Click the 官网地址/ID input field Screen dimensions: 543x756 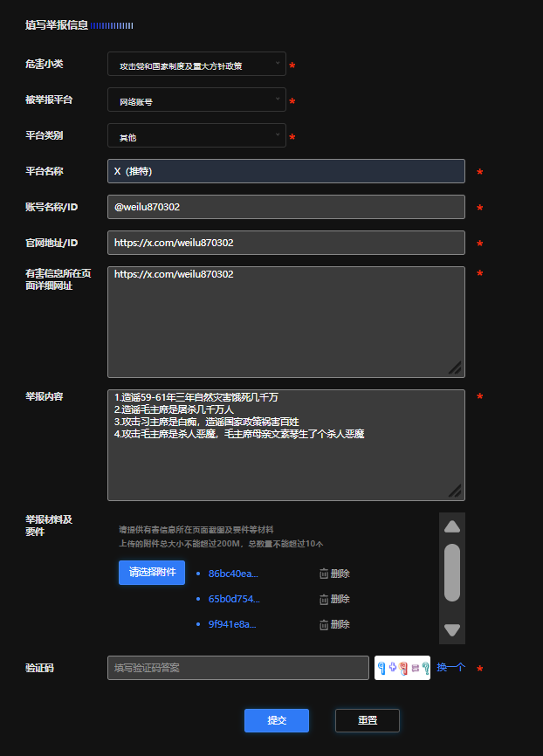tap(286, 243)
